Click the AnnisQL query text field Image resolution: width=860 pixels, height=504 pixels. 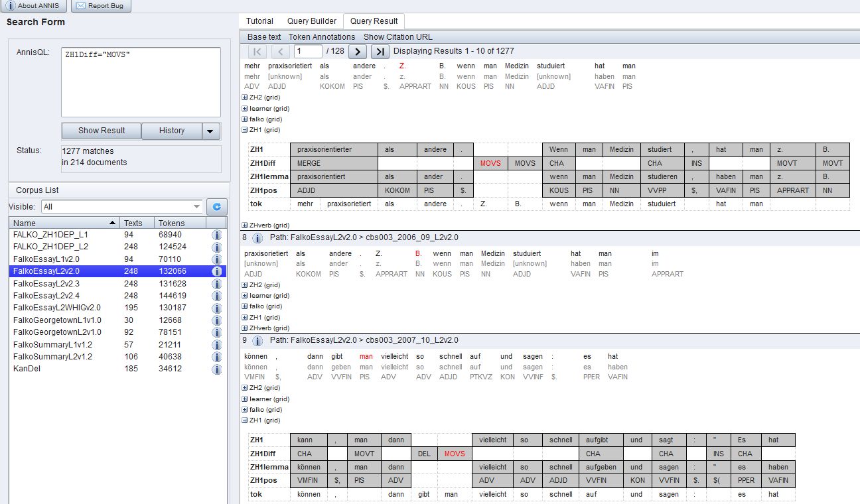(141, 82)
